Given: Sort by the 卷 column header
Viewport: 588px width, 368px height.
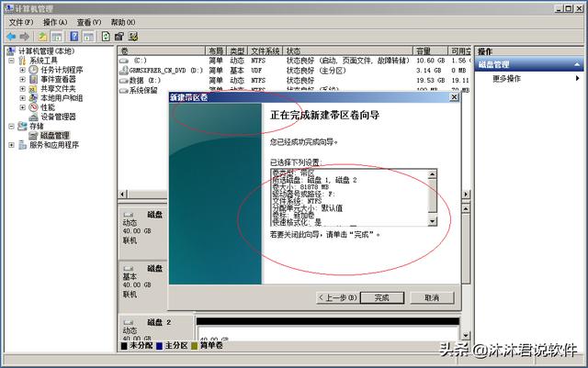Looking at the screenshot, I should (x=162, y=51).
